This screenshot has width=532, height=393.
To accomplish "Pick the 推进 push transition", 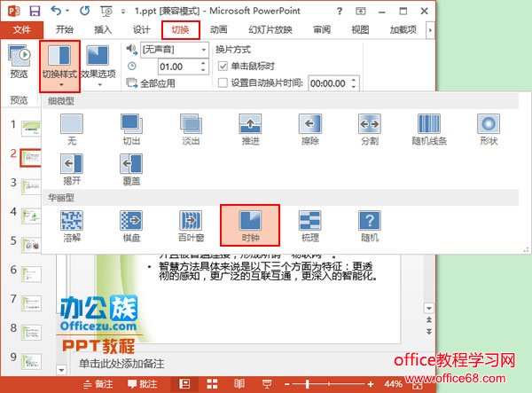I will click(x=250, y=130).
